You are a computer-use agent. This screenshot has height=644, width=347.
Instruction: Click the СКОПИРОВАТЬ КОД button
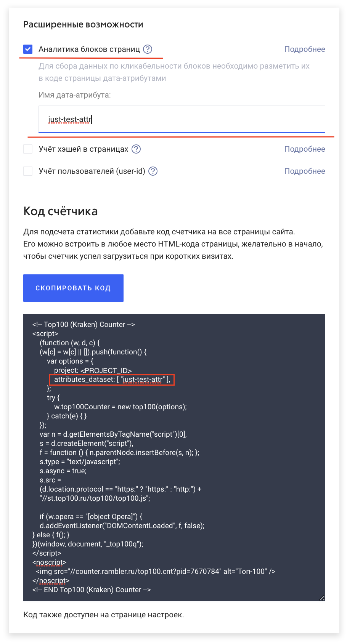pos(73,288)
